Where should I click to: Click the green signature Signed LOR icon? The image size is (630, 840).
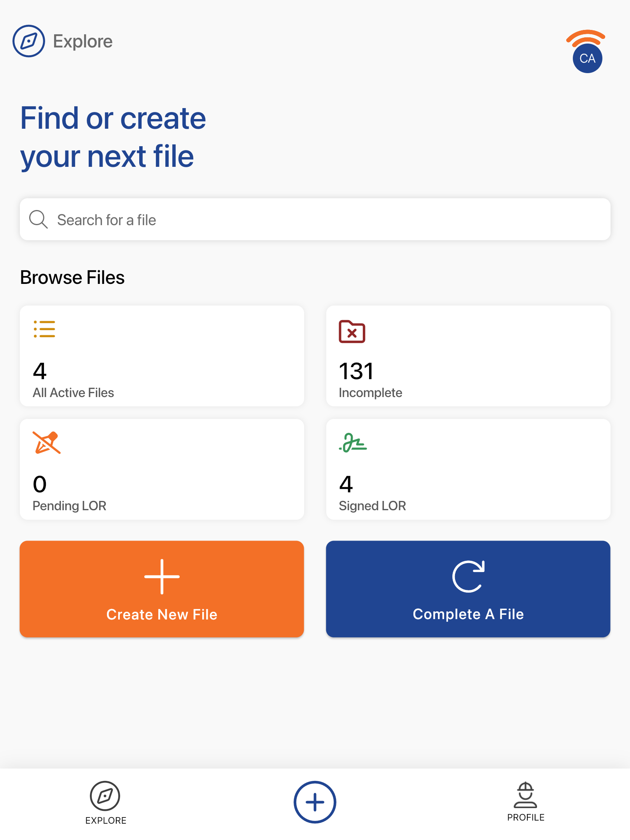[353, 443]
